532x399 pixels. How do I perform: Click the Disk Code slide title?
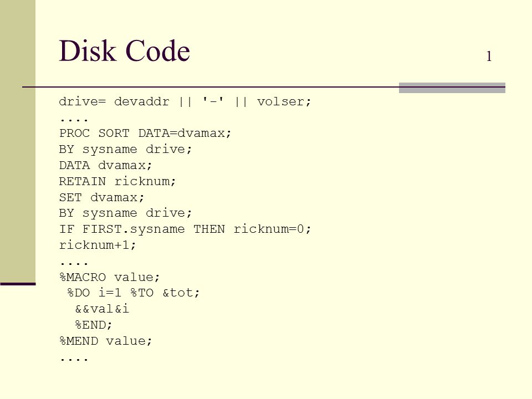(124, 50)
